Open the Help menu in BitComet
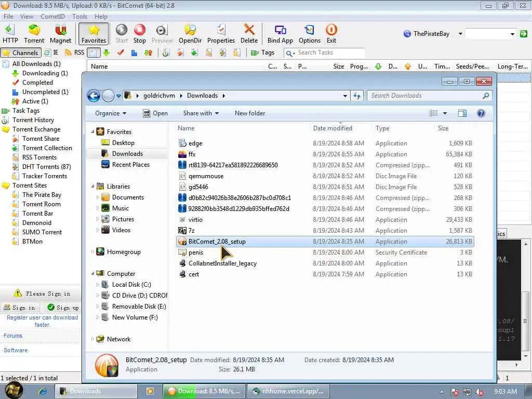 (x=101, y=16)
